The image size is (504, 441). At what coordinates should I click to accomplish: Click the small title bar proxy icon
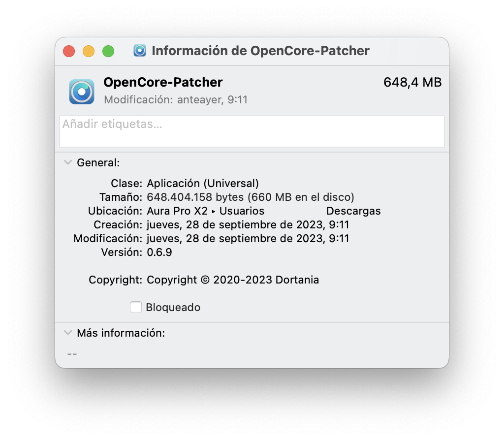(140, 51)
